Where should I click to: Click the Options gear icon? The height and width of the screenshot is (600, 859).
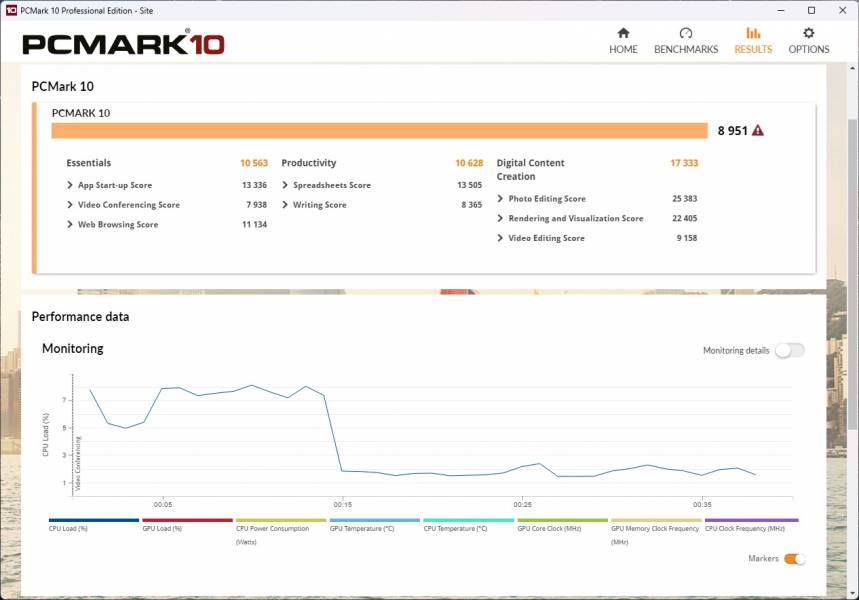[x=809, y=33]
